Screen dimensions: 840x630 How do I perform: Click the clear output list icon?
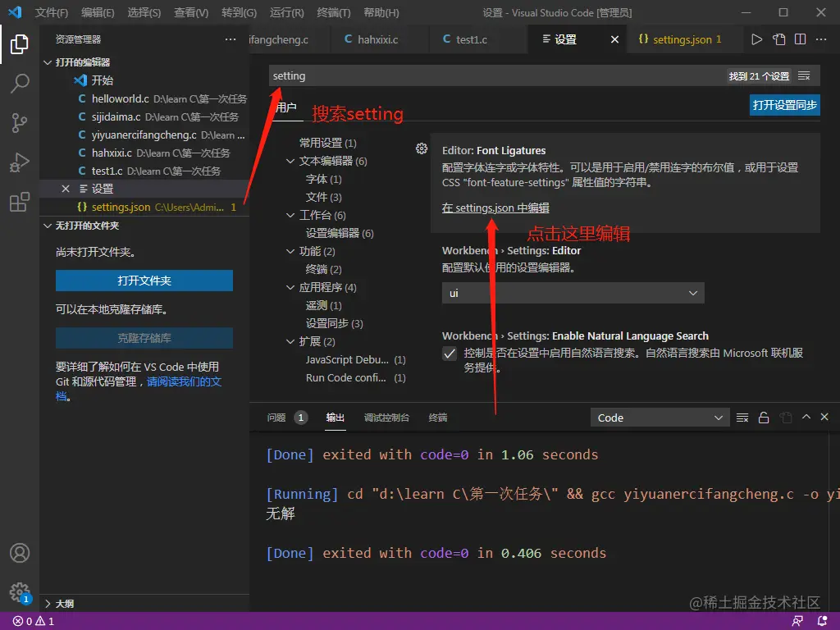pyautogui.click(x=742, y=418)
